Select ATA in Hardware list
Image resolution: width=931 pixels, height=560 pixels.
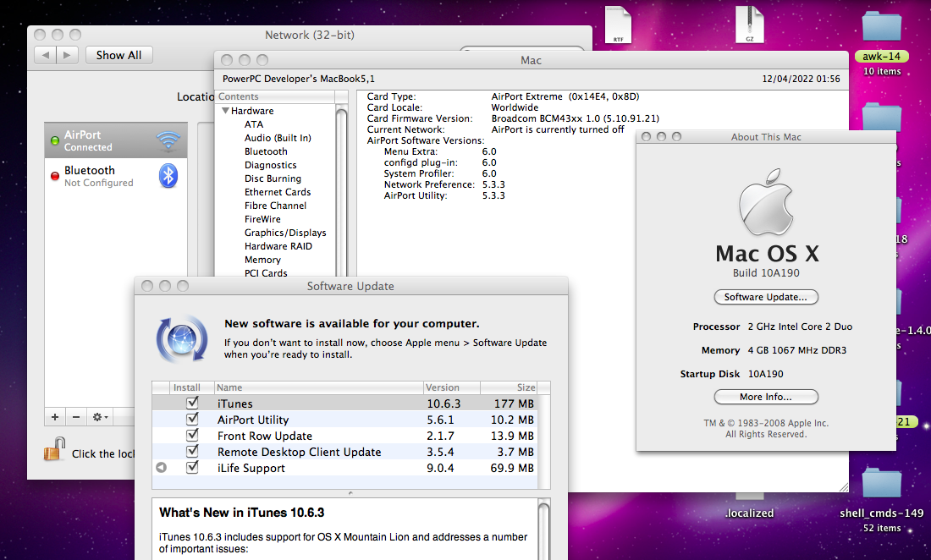coord(254,124)
